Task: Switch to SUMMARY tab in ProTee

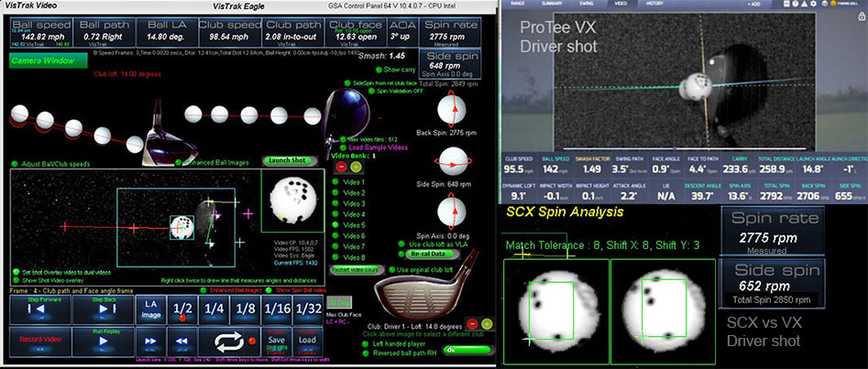Action: point(551,4)
